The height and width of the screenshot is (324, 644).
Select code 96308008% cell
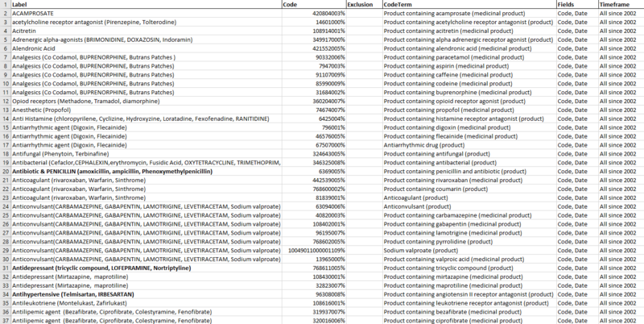(314, 294)
